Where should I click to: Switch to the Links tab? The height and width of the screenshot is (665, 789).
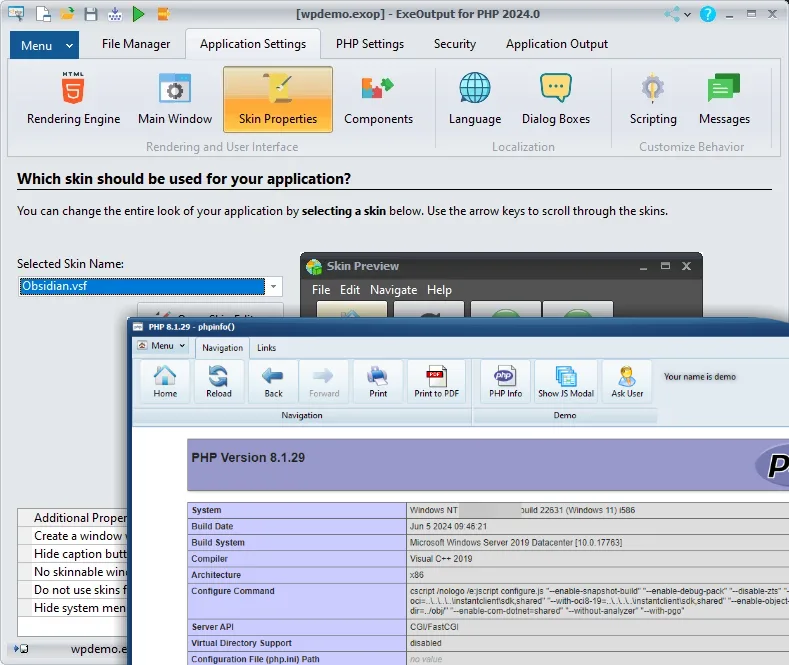[x=266, y=348]
